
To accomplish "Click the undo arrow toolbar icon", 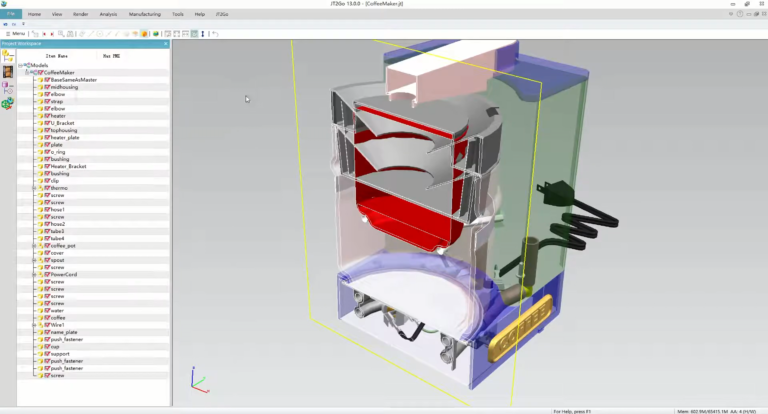I will (x=216, y=34).
